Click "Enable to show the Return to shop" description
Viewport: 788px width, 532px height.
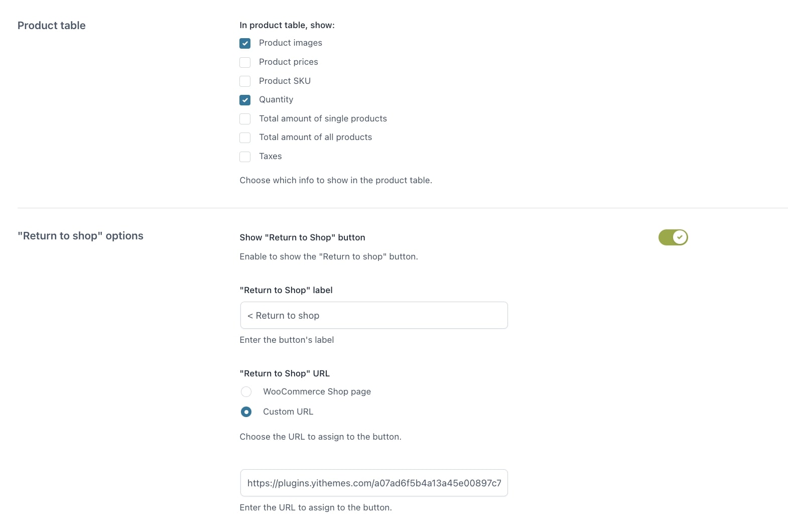[x=329, y=256]
